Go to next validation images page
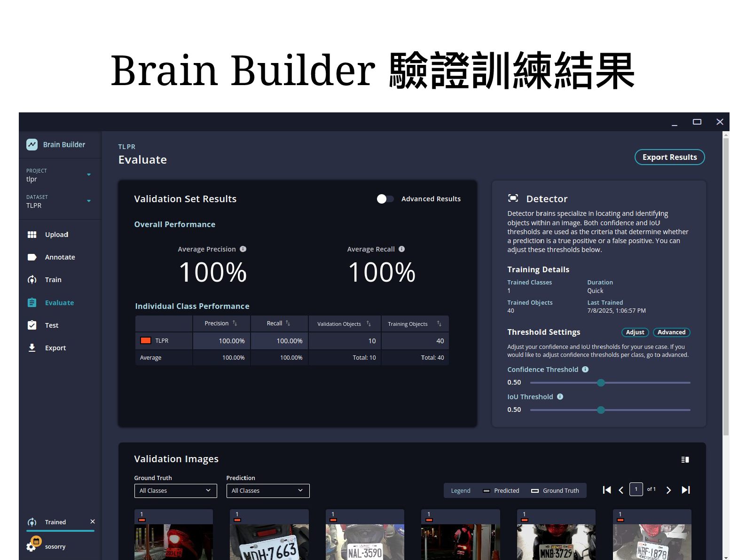The width and height of the screenshot is (746, 560). point(668,490)
